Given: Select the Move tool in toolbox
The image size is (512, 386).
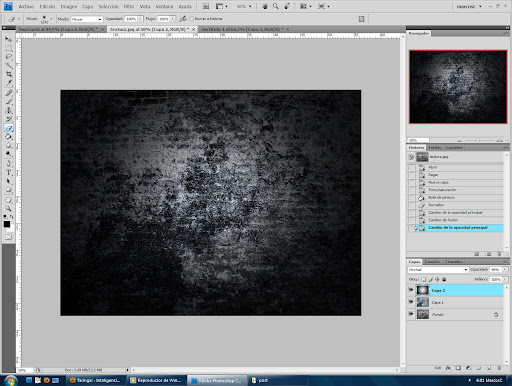Looking at the screenshot, I should point(8,39).
